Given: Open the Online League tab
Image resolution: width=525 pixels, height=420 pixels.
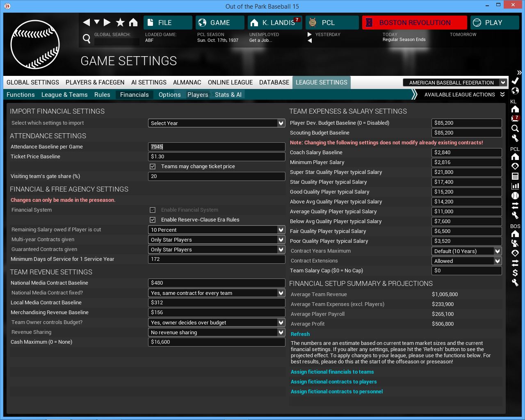Looking at the screenshot, I should [231, 82].
